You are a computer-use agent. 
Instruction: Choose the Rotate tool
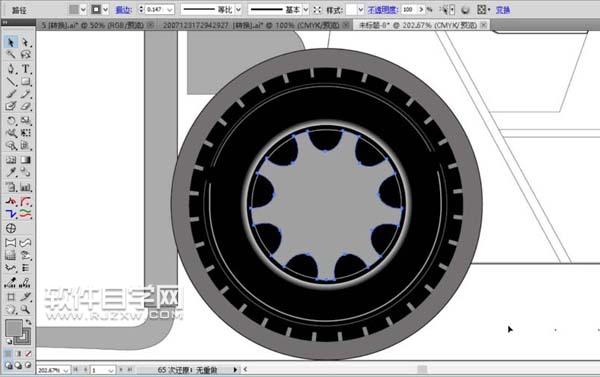click(11, 121)
